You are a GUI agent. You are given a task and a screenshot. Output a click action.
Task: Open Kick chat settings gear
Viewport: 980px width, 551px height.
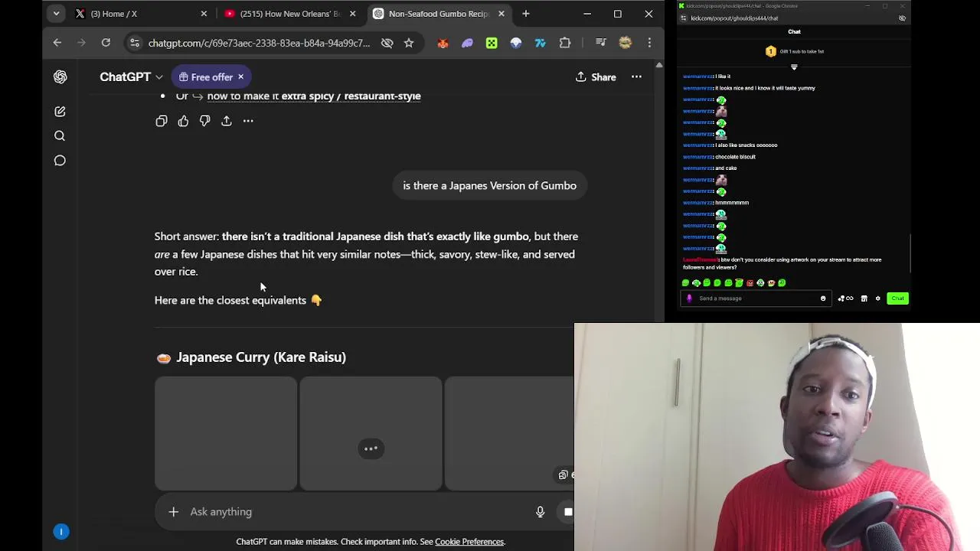[x=878, y=298]
